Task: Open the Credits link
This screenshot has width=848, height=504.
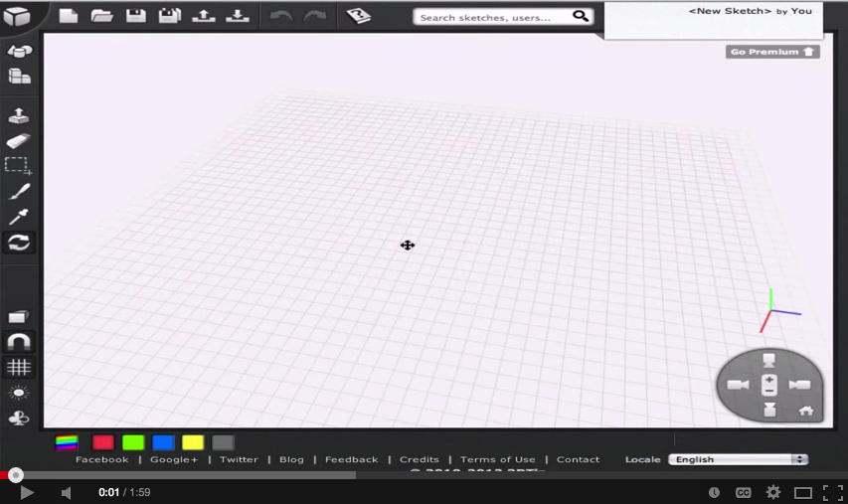Action: pos(420,459)
